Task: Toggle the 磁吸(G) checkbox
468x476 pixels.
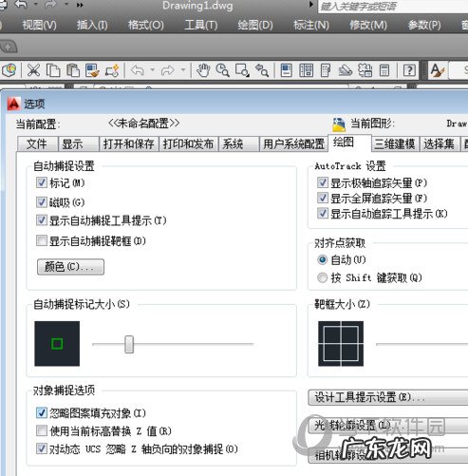Action: (x=42, y=202)
